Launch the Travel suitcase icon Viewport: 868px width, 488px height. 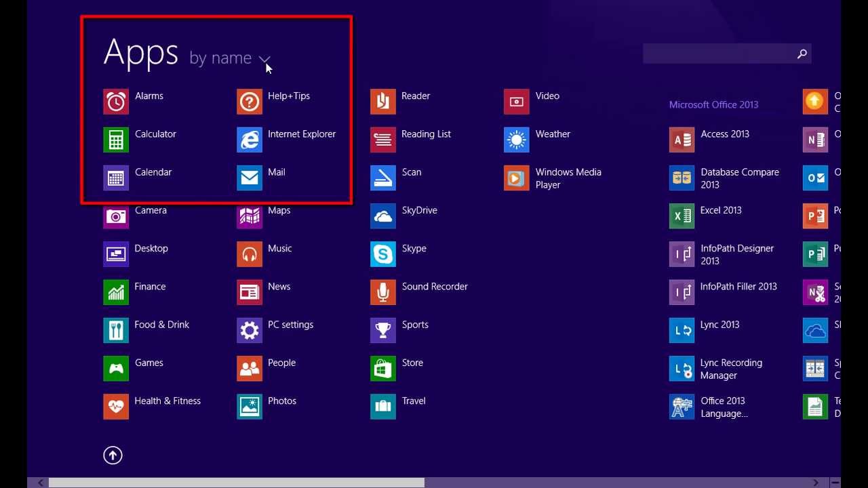pyautogui.click(x=383, y=407)
